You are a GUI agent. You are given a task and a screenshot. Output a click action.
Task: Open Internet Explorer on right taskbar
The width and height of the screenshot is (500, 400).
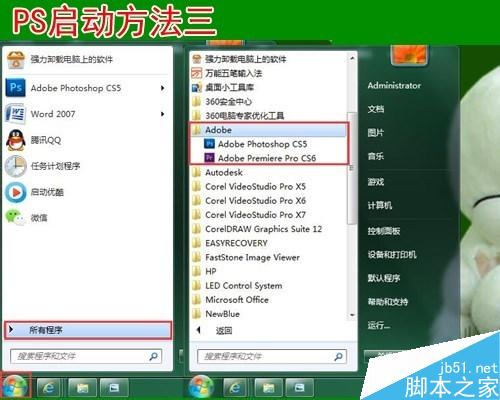pos(235,388)
